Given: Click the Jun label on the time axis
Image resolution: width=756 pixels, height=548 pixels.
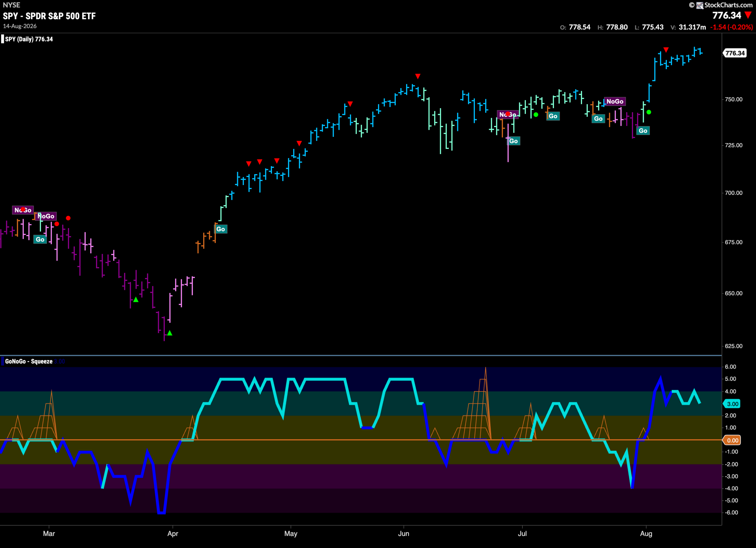Looking at the screenshot, I should point(404,533).
